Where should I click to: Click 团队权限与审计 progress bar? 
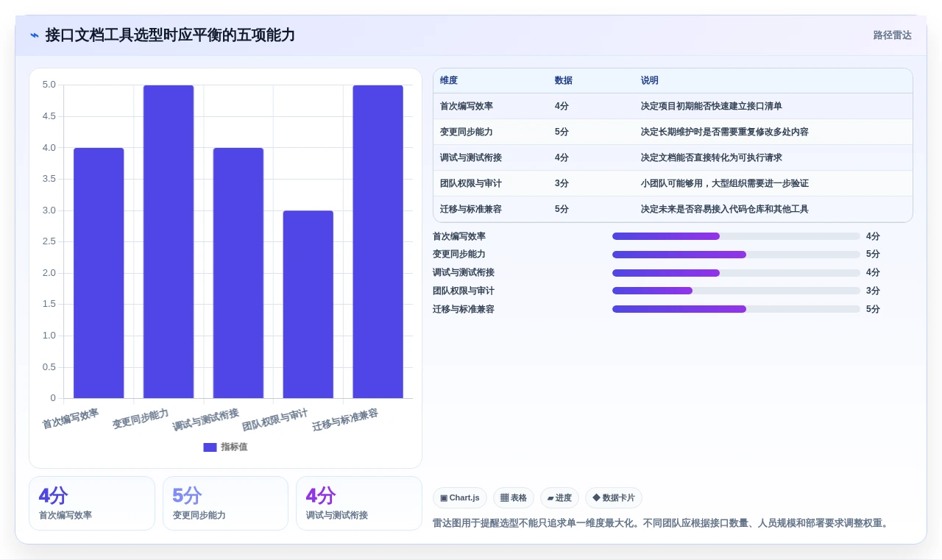tap(736, 291)
